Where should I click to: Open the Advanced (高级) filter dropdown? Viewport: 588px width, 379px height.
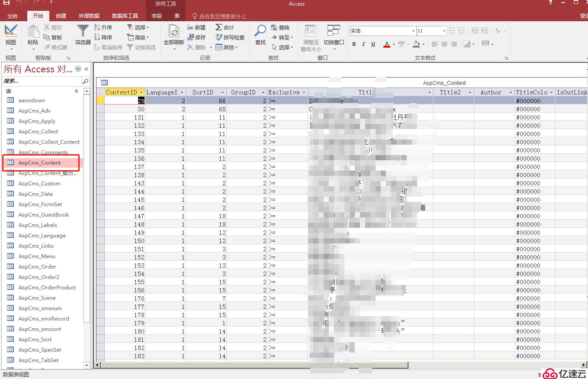tap(138, 37)
